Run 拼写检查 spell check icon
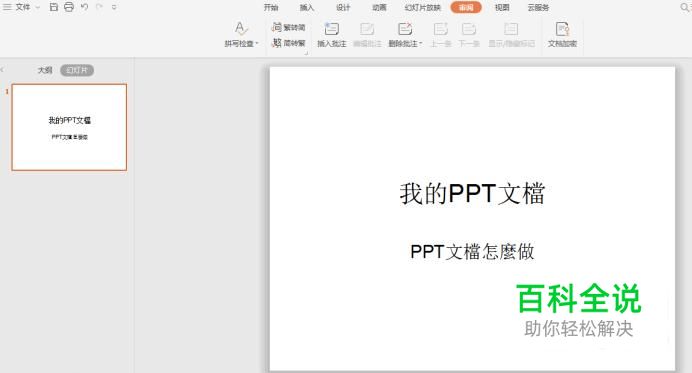This screenshot has height=373, width=692. (241, 29)
